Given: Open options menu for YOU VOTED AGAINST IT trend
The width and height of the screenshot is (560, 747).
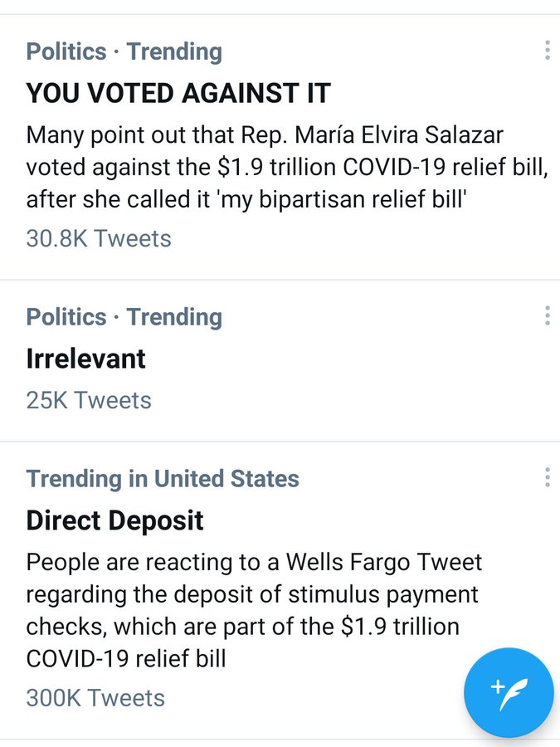Looking at the screenshot, I should click(x=547, y=51).
